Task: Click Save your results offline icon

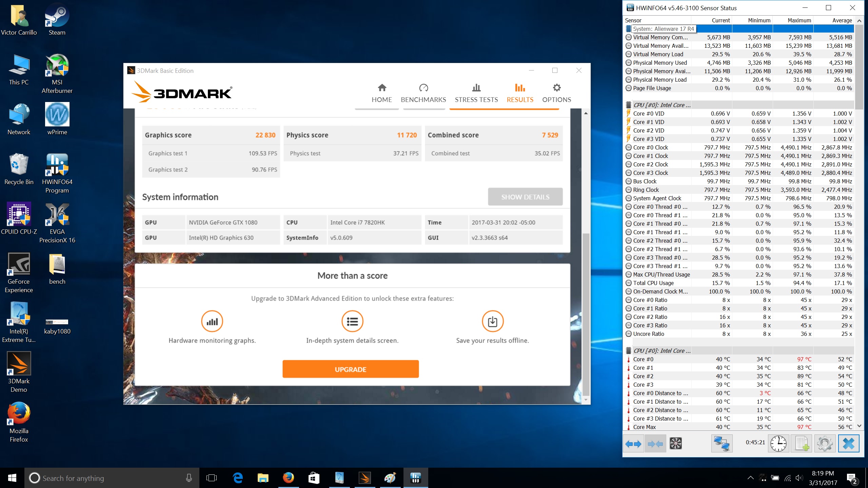Action: point(492,321)
